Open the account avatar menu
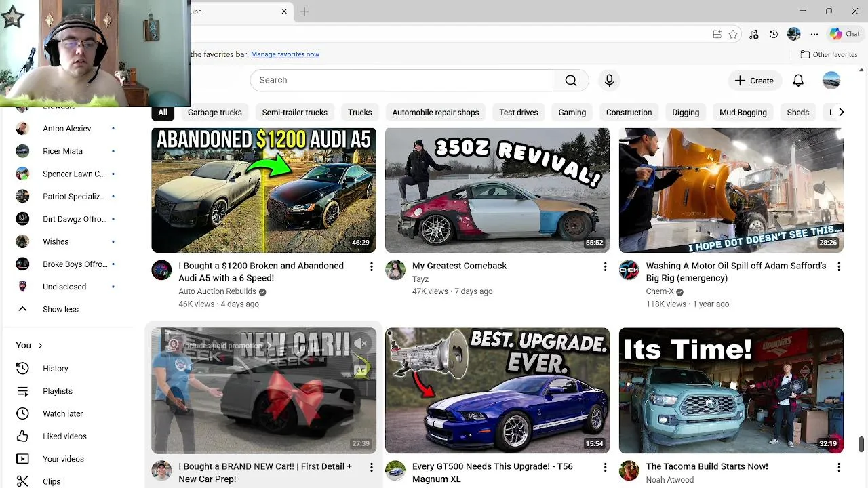The width and height of the screenshot is (868, 488). (831, 80)
